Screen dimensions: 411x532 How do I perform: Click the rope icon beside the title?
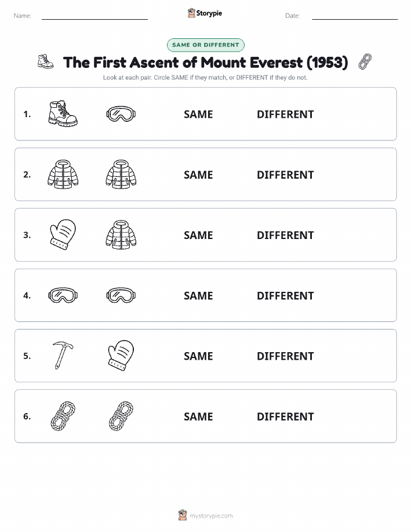click(365, 61)
